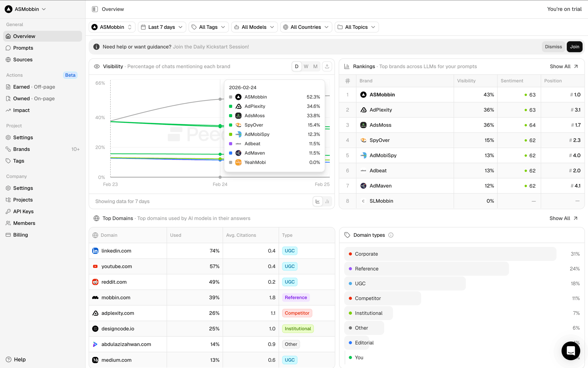Expand the All Countries filter
The height and width of the screenshot is (368, 588).
click(306, 27)
